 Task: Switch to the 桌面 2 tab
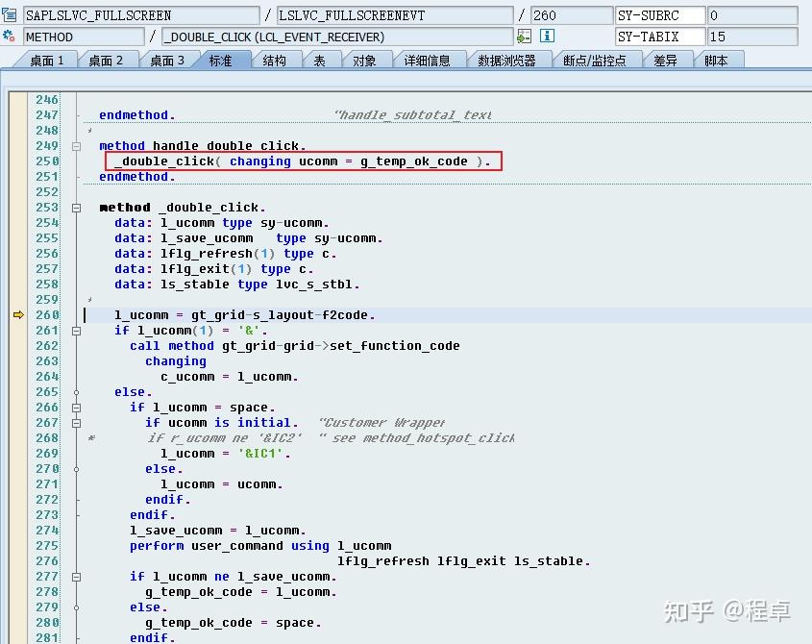tap(104, 59)
